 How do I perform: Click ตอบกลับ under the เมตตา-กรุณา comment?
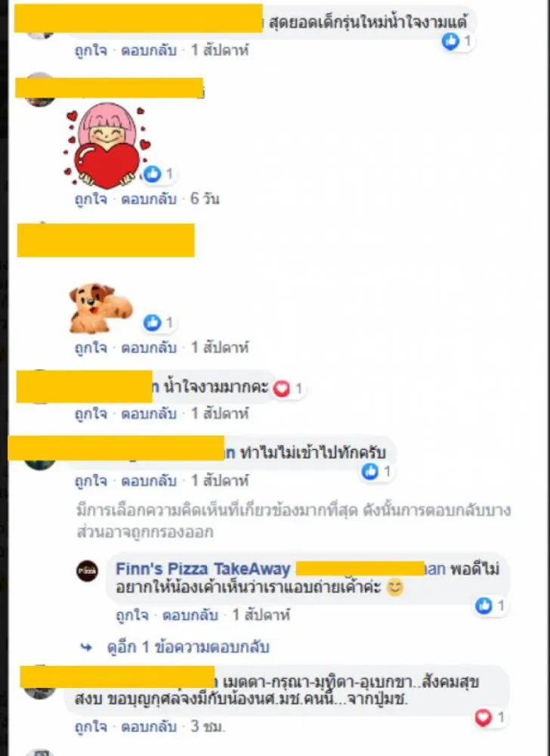(x=148, y=726)
